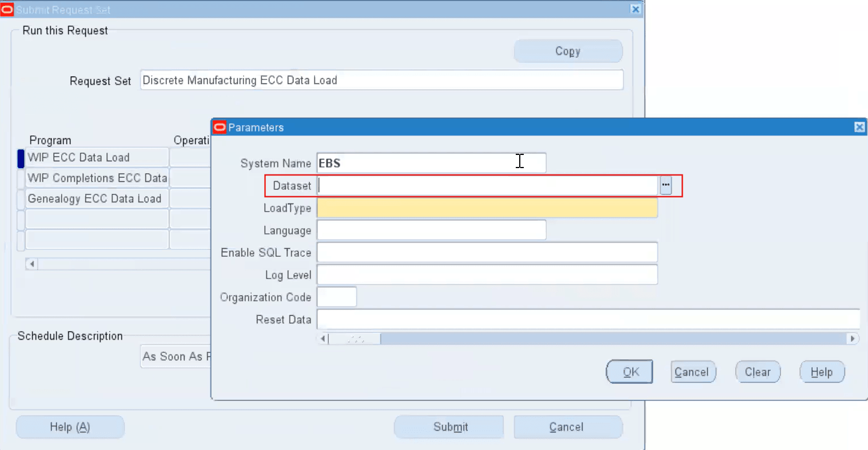Click the Operating Unit cell for WIP ECC
The image size is (868, 450).
coord(191,157)
